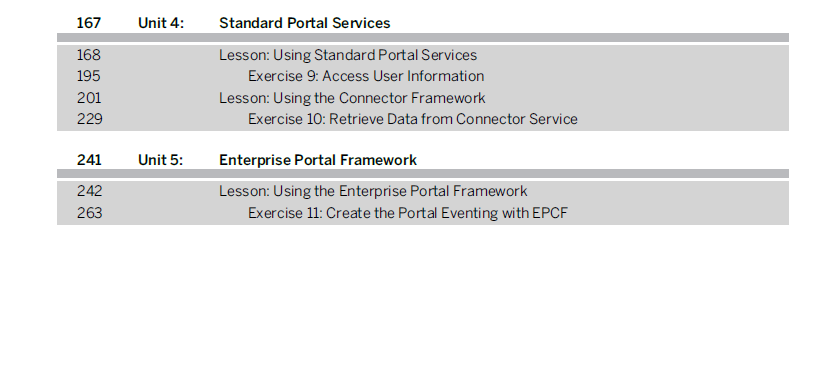Open Lesson: Using the Enterprise Portal Framework
The width and height of the screenshot is (818, 388).
tap(373, 191)
